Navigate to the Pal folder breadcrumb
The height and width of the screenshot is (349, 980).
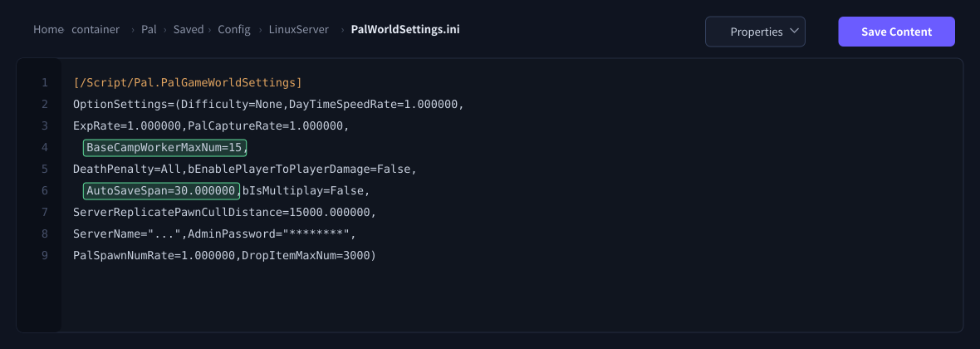click(x=149, y=29)
